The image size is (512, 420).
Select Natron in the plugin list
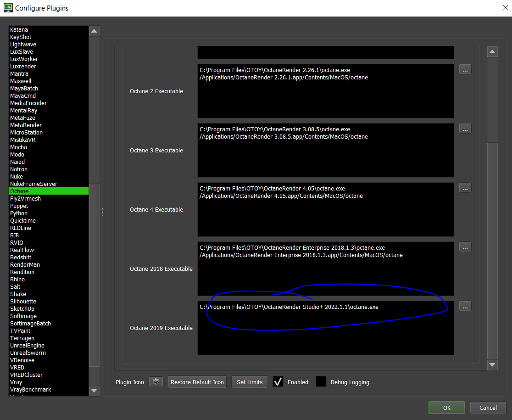(48, 169)
